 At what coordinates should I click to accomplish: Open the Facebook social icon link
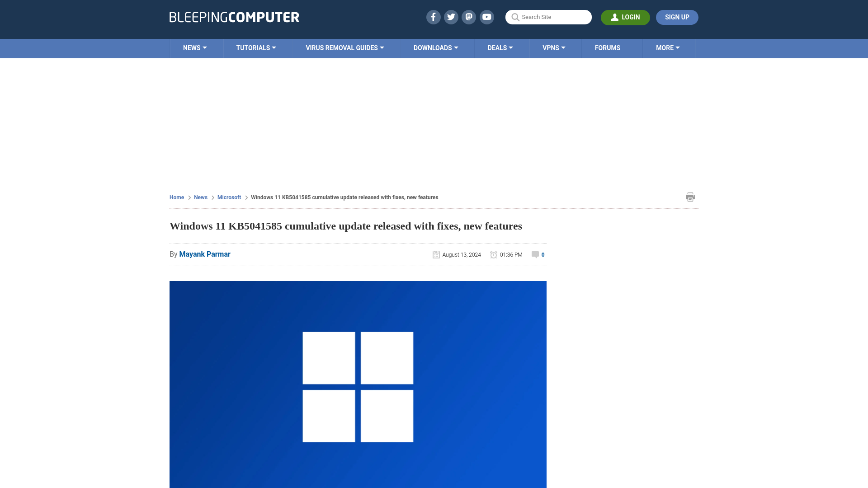(x=433, y=17)
